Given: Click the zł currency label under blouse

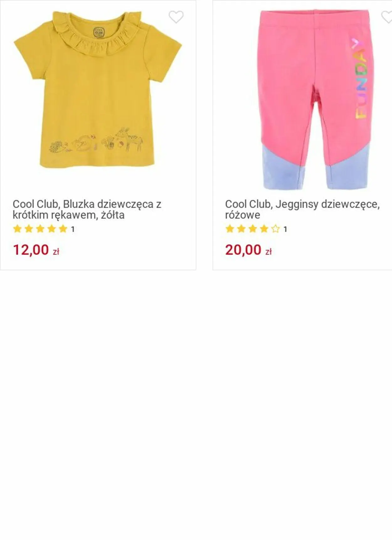Looking at the screenshot, I should coord(56,252).
